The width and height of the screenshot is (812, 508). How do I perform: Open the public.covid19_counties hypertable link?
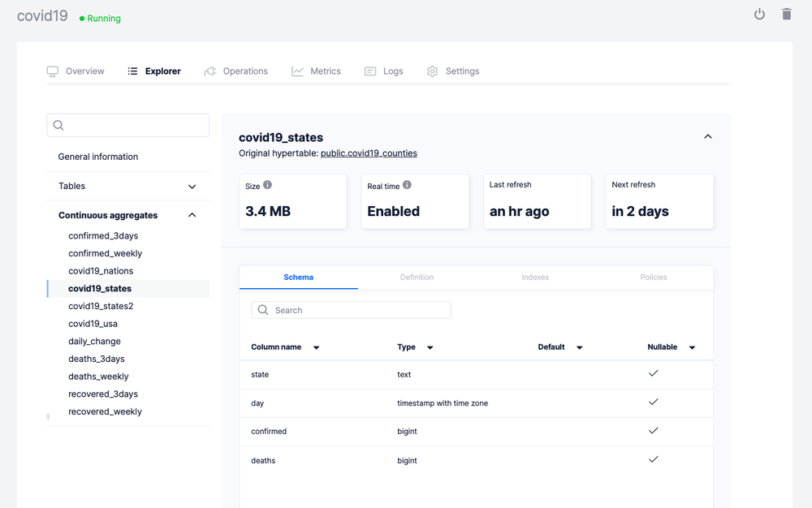369,153
